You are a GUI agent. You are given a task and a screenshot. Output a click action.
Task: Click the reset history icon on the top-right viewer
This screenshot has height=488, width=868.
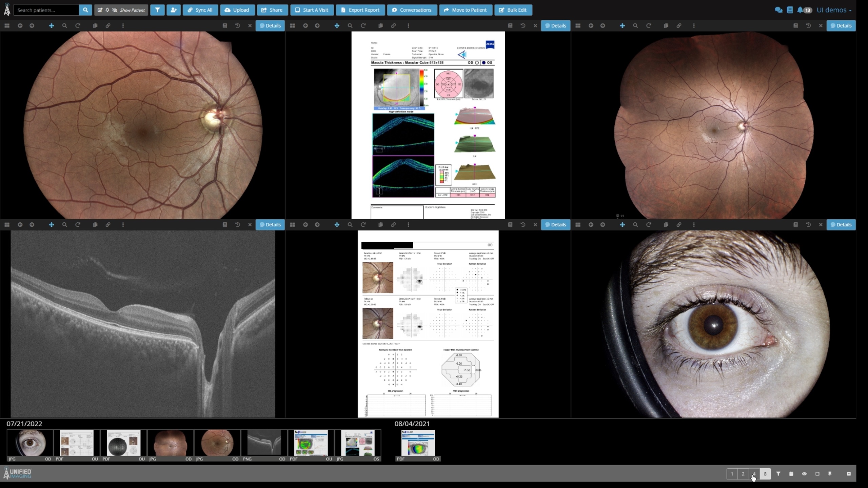click(x=808, y=25)
